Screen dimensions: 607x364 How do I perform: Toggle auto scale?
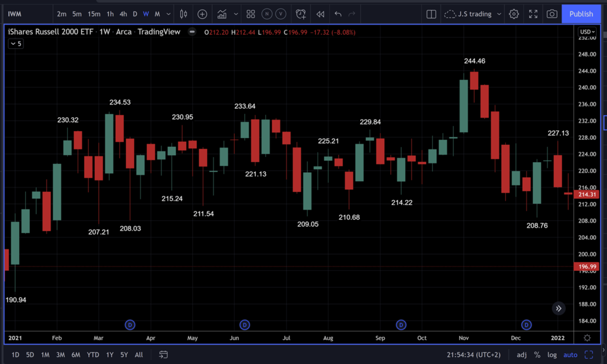(570, 355)
